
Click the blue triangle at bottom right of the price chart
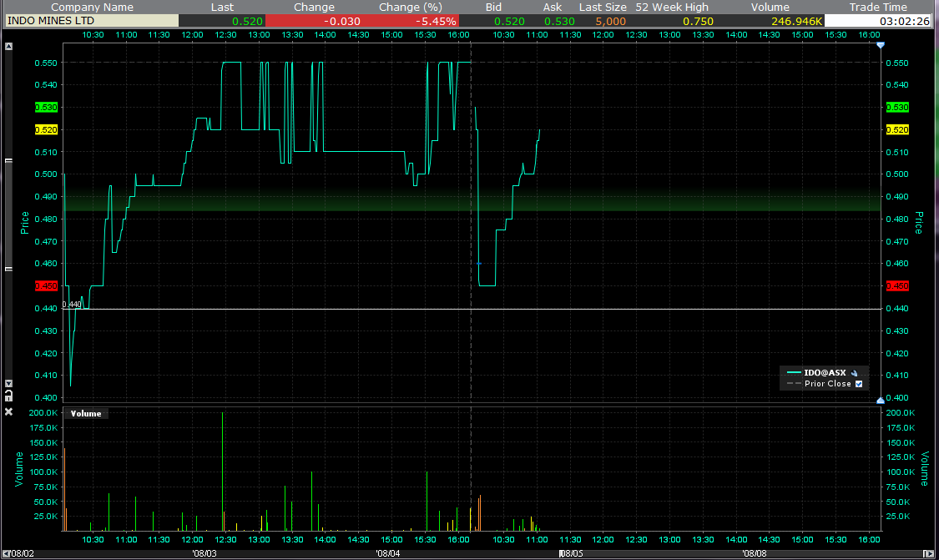(879, 401)
